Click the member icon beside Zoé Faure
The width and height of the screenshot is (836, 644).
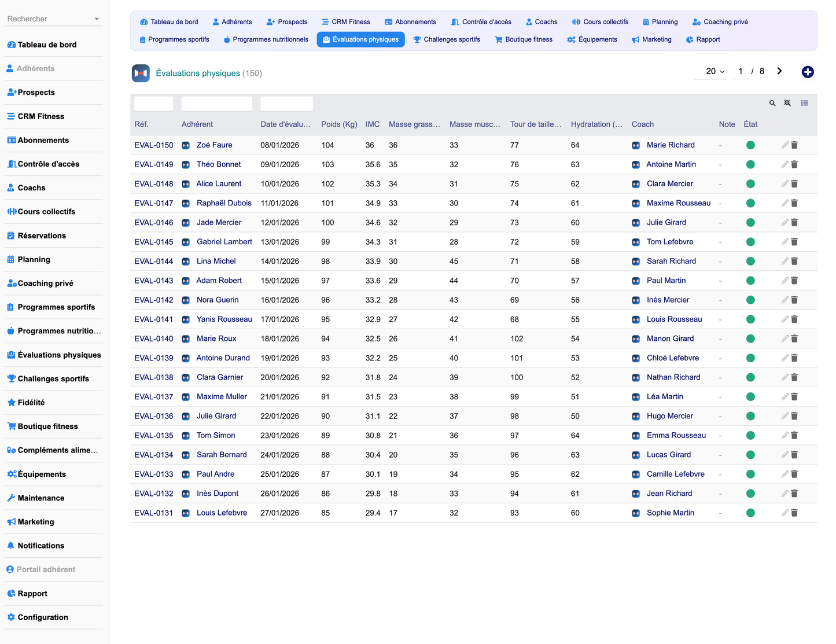(x=186, y=145)
